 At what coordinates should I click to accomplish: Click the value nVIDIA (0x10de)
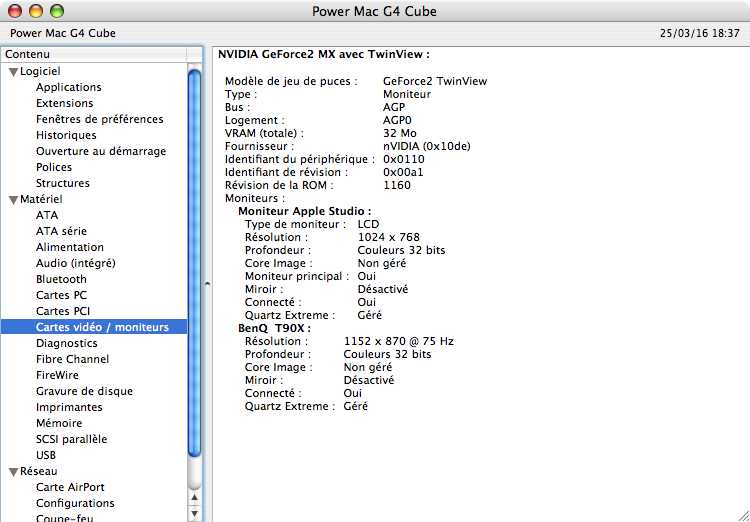click(427, 146)
